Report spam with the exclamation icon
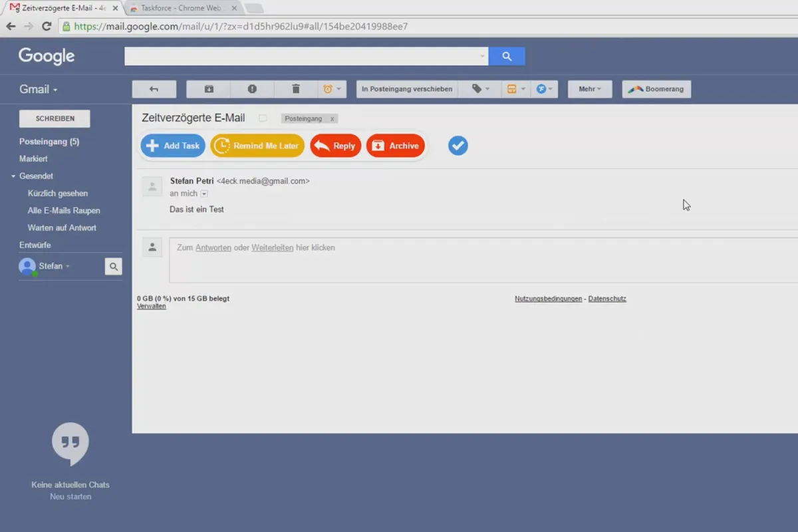 [x=252, y=89]
